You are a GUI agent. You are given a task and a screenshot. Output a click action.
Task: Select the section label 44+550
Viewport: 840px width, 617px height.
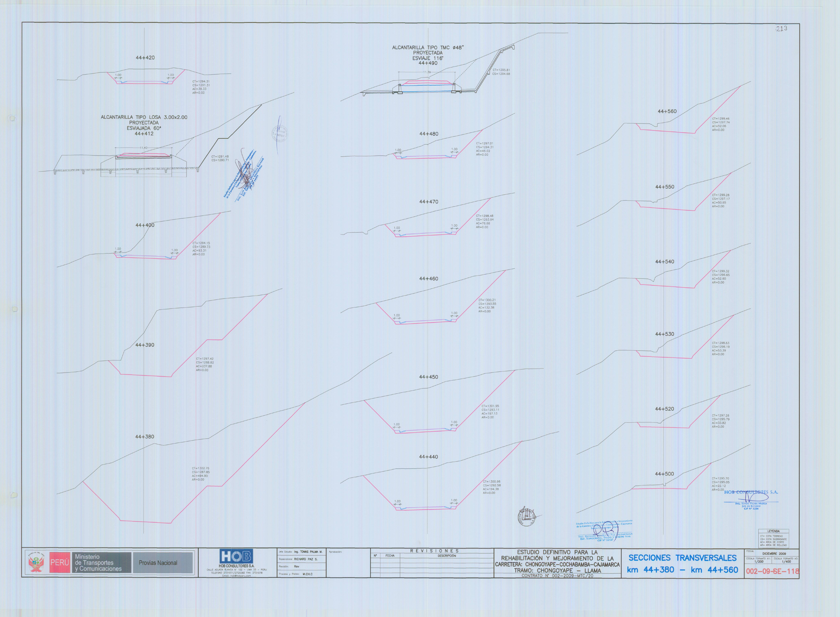665,187
